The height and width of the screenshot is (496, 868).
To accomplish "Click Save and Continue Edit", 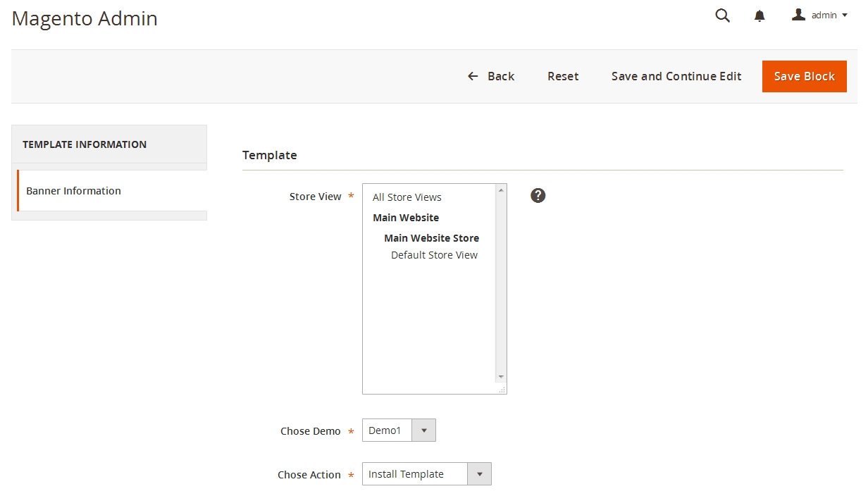I will pyautogui.click(x=676, y=76).
